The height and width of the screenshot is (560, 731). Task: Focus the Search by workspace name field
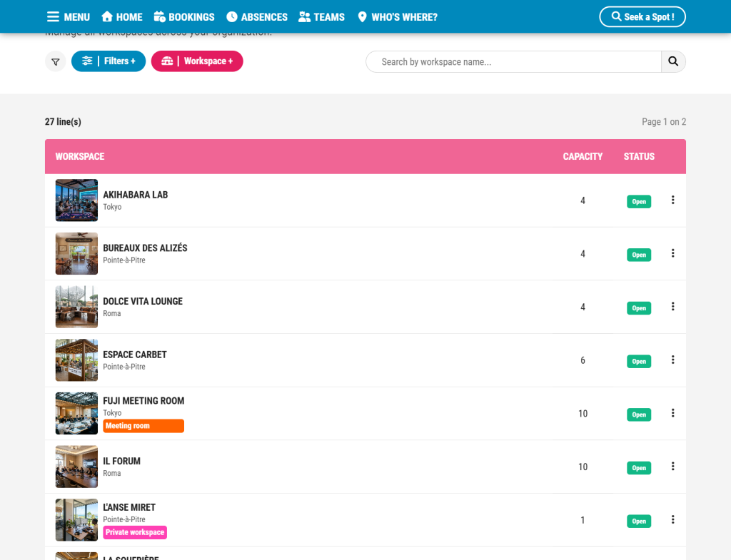[513, 61]
